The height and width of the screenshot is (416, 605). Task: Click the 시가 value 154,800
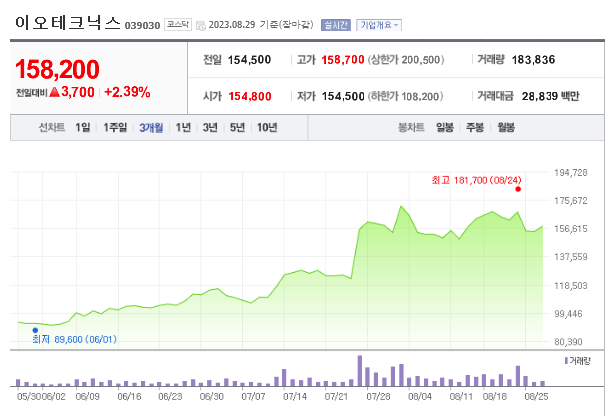250,96
